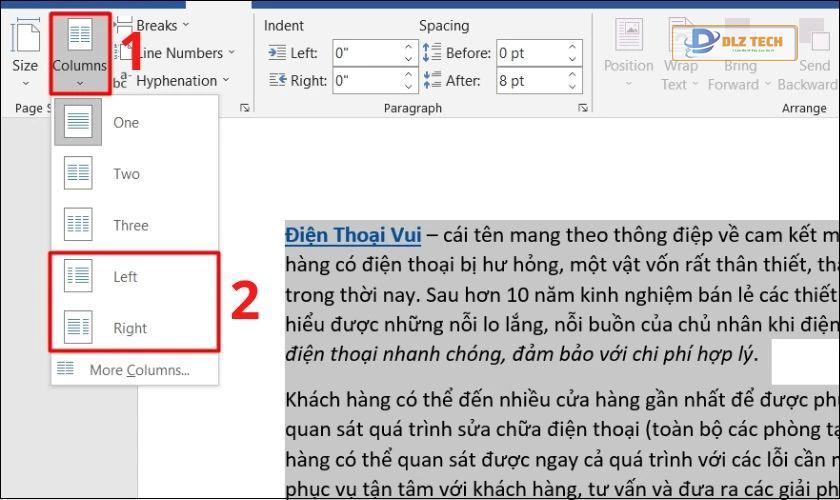Decrease the Spacing Before value
Image resolution: width=840 pixels, height=500 pixels.
pyautogui.click(x=573, y=59)
